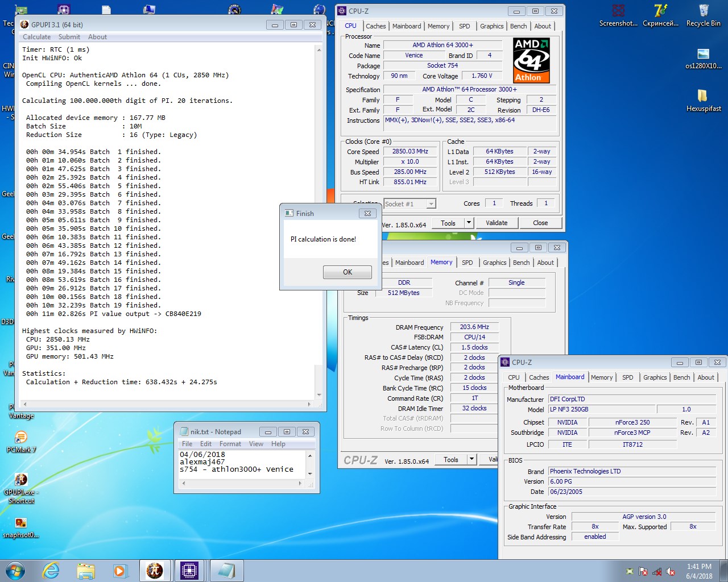Click the GPUPI vertical scrollbar down arrow
The width and height of the screenshot is (728, 582).
[x=319, y=394]
